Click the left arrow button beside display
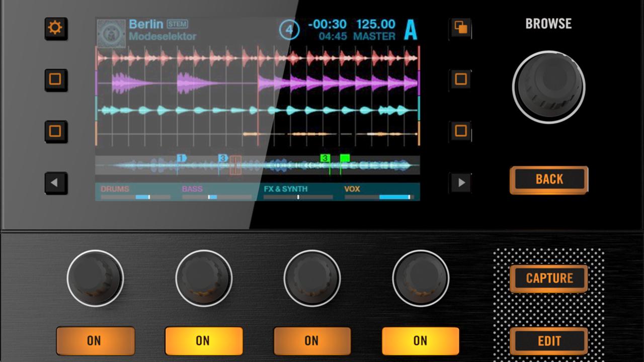This screenshot has height=362, width=644. pyautogui.click(x=55, y=183)
